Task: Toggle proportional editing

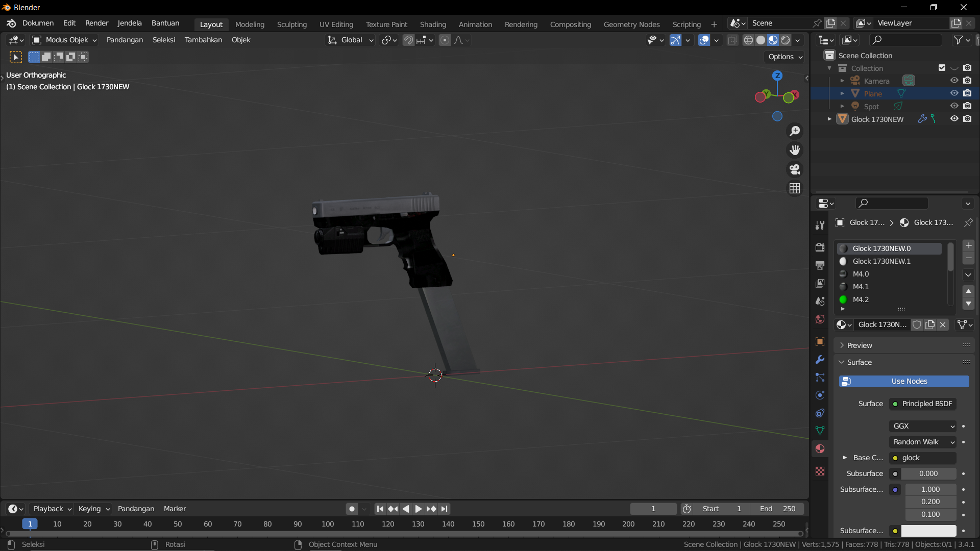Action: coord(445,40)
